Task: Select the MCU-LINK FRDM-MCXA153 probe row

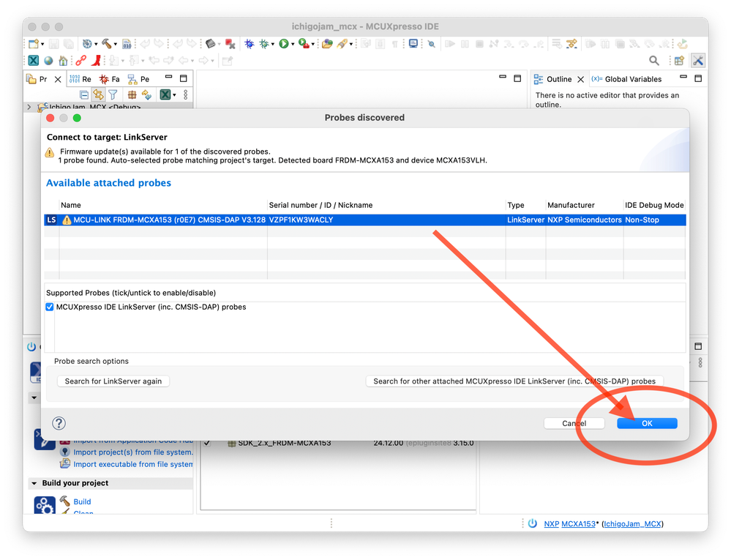Action: [x=365, y=220]
